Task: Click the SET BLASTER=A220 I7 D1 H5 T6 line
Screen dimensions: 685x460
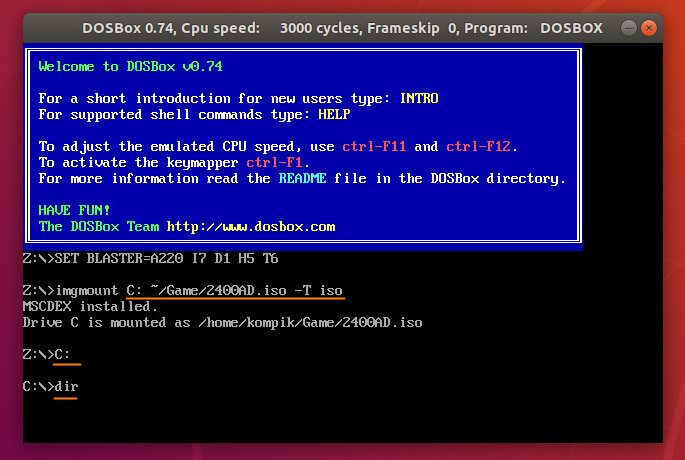Action: [x=151, y=259]
